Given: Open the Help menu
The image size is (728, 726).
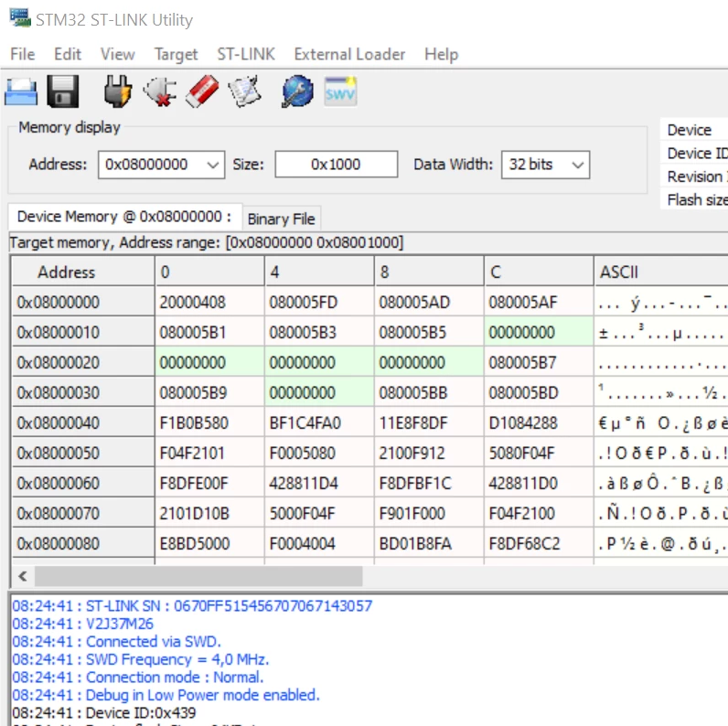Looking at the screenshot, I should pyautogui.click(x=441, y=54).
